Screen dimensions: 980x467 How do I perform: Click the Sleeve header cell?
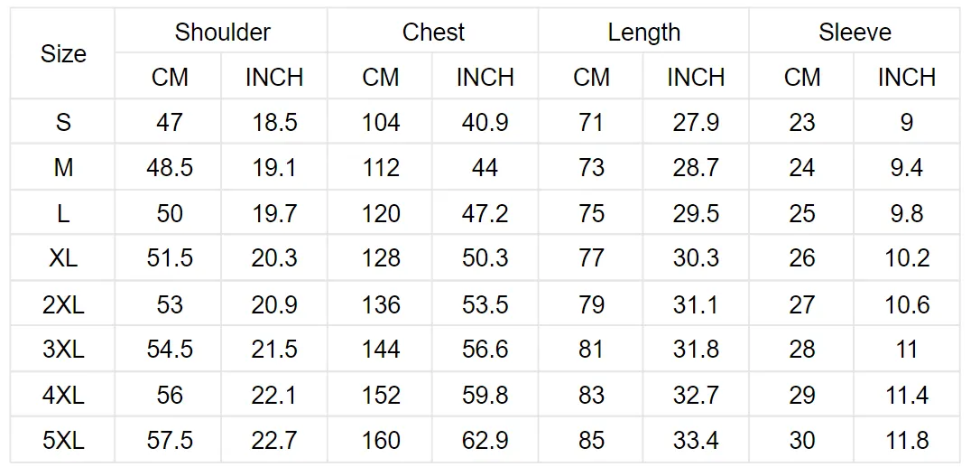pyautogui.click(x=855, y=32)
